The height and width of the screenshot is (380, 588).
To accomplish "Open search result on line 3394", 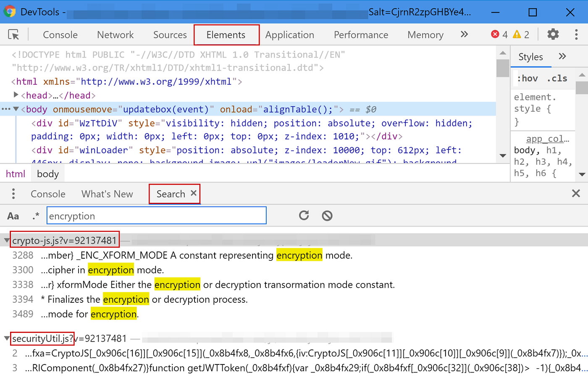I will 126,299.
